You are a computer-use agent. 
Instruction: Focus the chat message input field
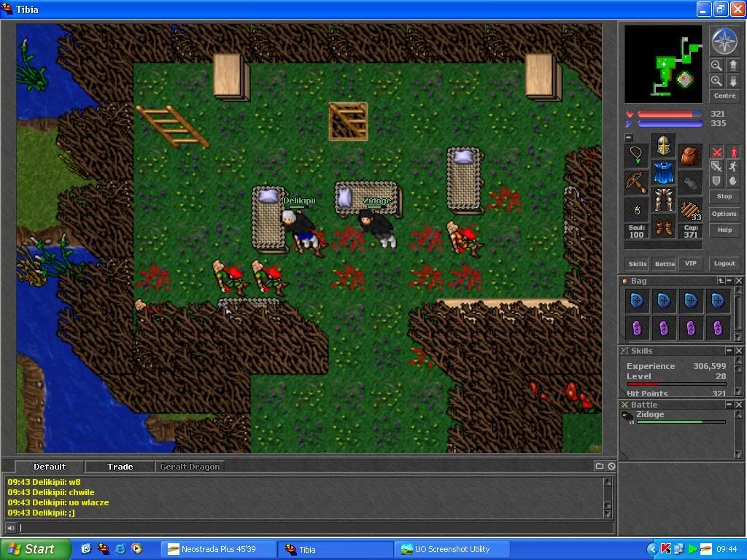(x=315, y=528)
